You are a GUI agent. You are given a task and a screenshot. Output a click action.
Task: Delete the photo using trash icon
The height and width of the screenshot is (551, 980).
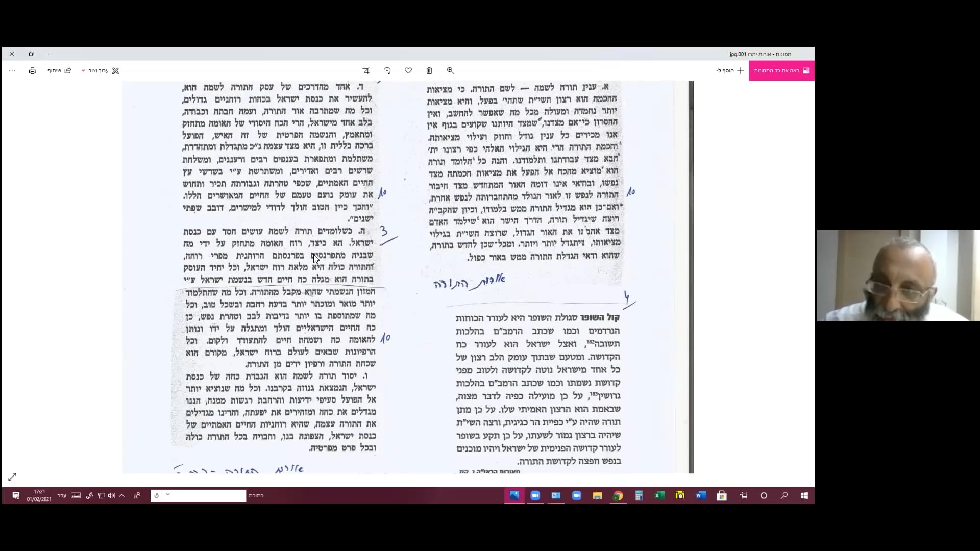click(429, 71)
